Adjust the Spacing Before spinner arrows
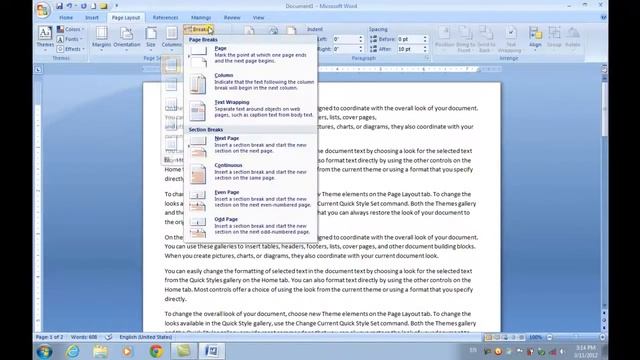Image resolution: width=640 pixels, height=360 pixels. (x=425, y=39)
